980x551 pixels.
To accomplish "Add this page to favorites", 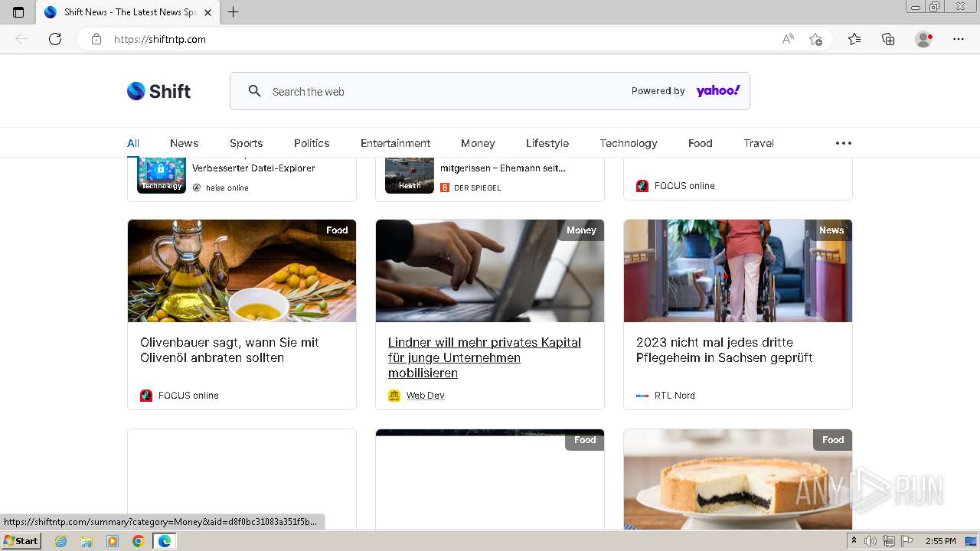I will (815, 39).
